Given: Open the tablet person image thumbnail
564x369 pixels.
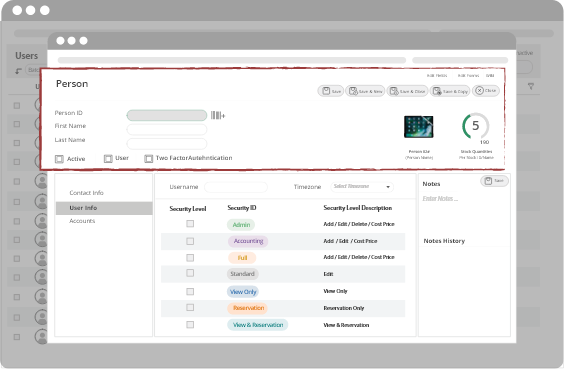Looking at the screenshot, I should [418, 127].
